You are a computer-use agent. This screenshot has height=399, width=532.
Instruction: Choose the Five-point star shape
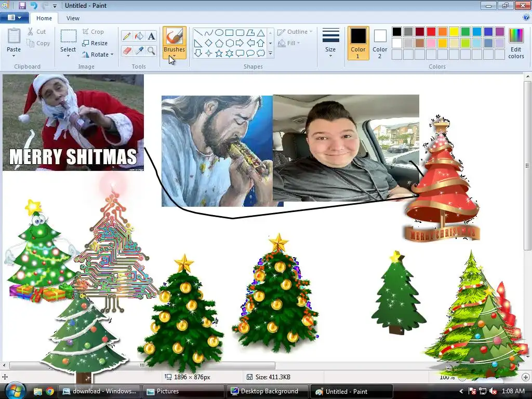219,54
